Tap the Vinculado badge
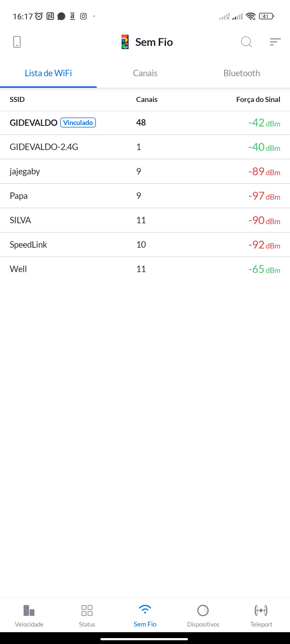This screenshot has height=644, width=290. pyautogui.click(x=78, y=123)
